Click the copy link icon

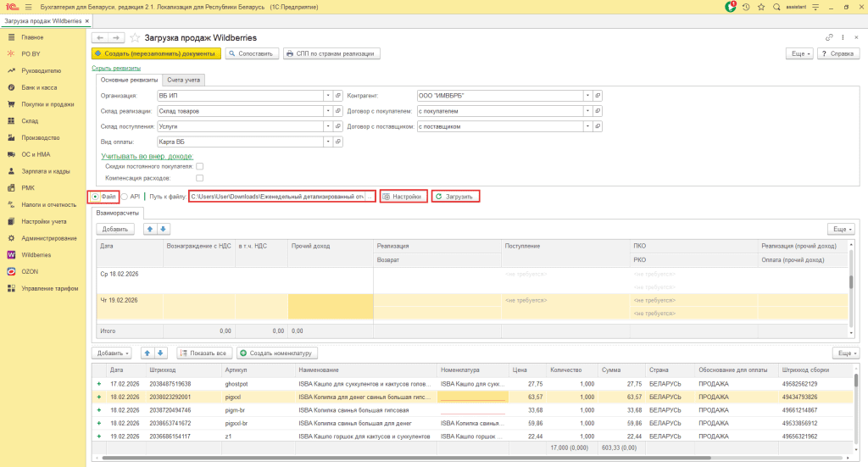[x=829, y=38]
